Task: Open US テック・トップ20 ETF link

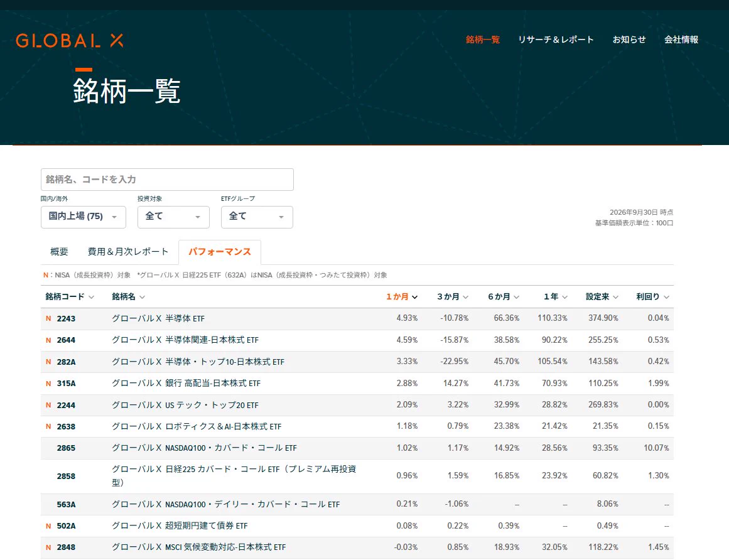Action: click(185, 405)
